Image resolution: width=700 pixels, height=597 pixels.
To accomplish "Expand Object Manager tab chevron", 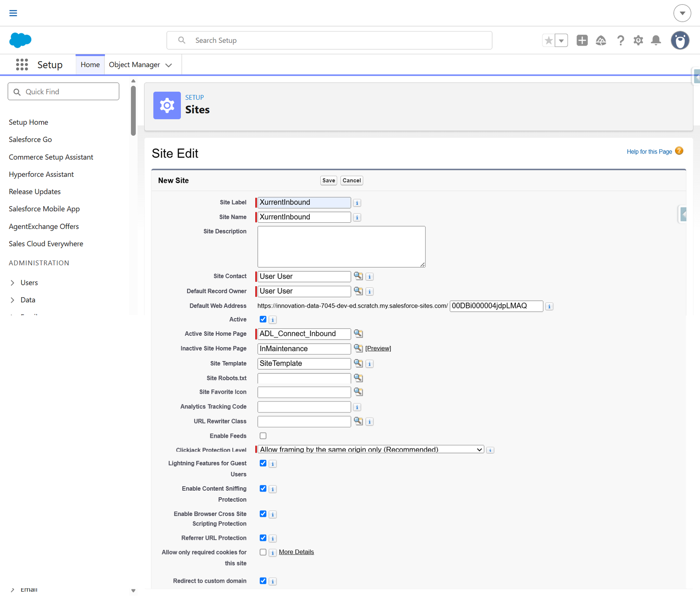I will pyautogui.click(x=168, y=65).
